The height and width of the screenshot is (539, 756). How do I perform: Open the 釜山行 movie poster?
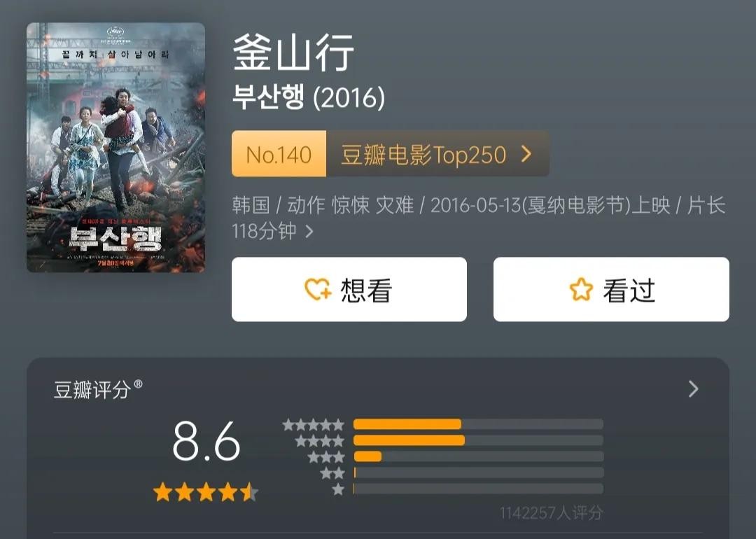[x=115, y=148]
